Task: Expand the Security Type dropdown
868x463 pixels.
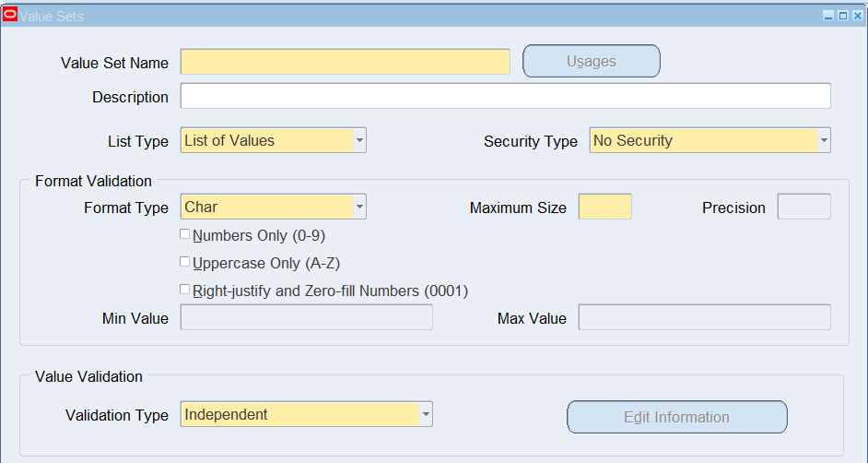Action: 824,140
